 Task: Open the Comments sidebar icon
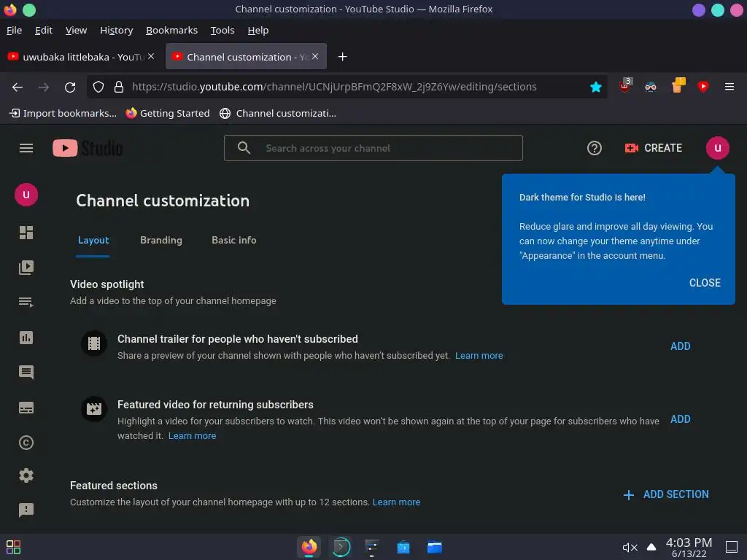click(26, 373)
